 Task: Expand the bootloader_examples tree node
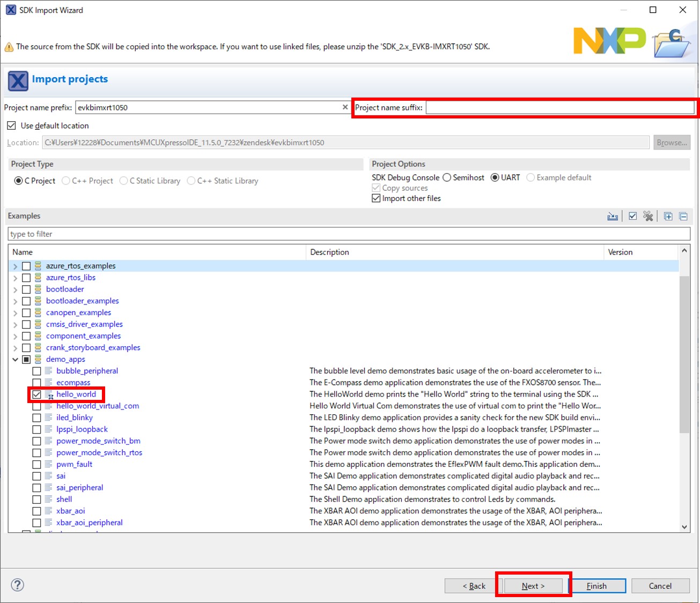(x=15, y=301)
